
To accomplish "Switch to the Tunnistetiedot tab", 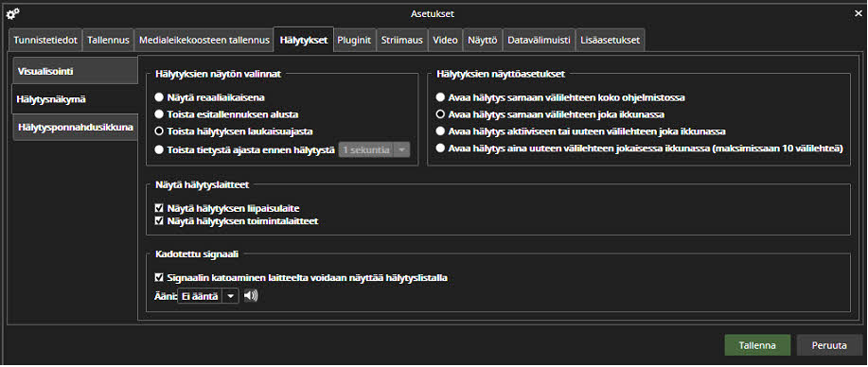I will pos(45,41).
